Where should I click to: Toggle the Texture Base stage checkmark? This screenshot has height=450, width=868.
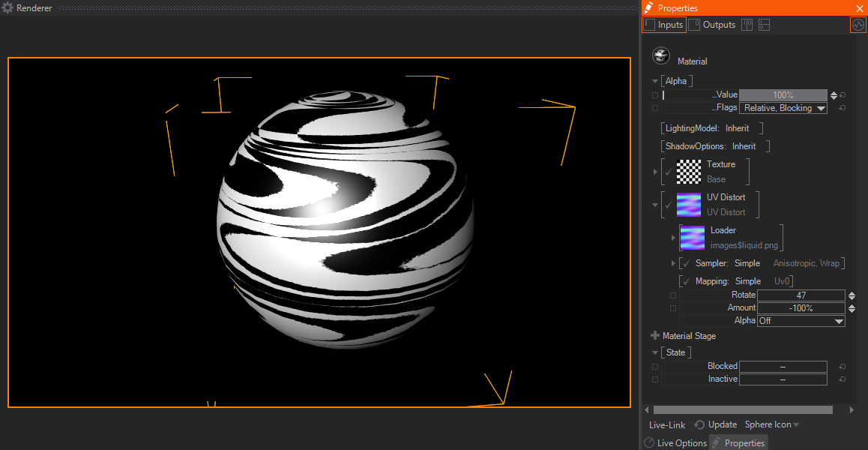click(668, 172)
